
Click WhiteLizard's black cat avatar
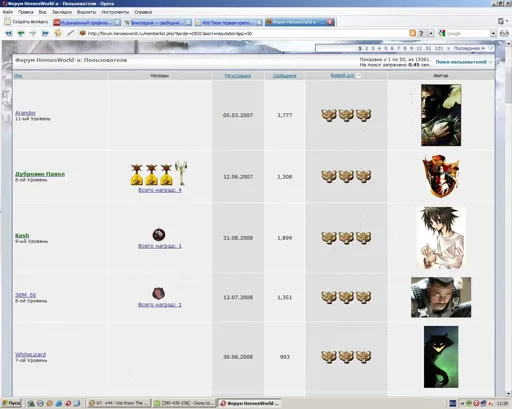tap(441, 357)
